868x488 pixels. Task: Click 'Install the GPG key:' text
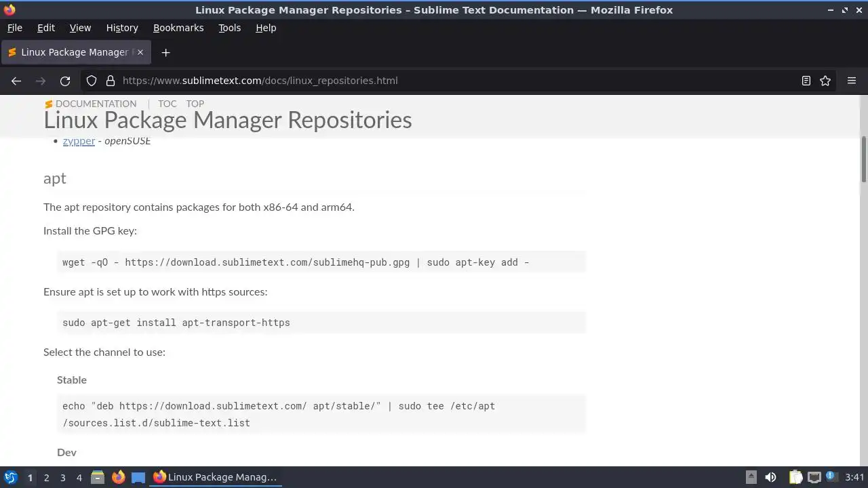(x=90, y=230)
